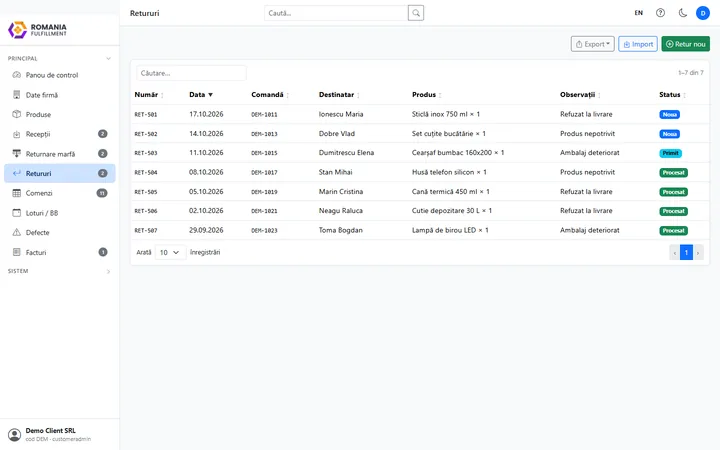Click Ambalaj deteriorat note for RET-503
Viewport: 720px width, 450px height.
point(590,152)
